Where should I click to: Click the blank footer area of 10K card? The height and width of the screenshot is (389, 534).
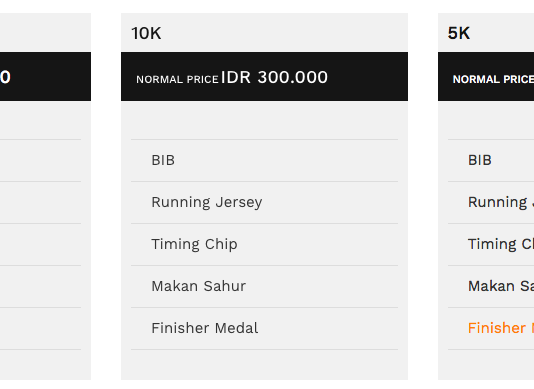point(264,364)
